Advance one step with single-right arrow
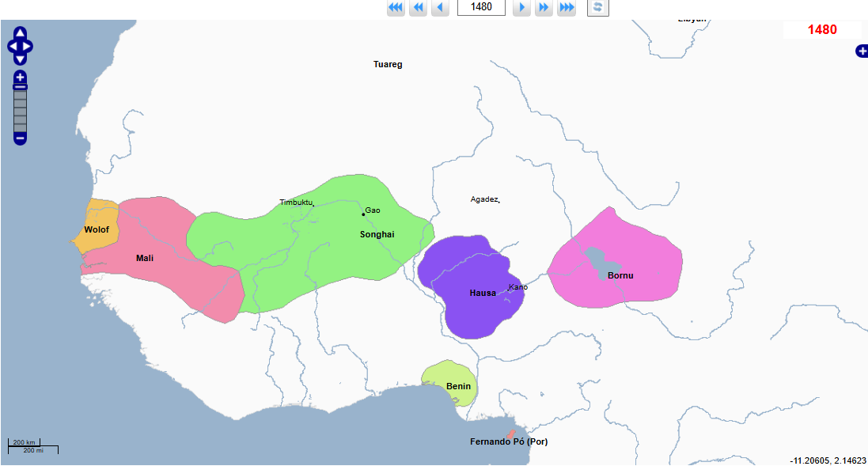868x466 pixels. tap(521, 7)
